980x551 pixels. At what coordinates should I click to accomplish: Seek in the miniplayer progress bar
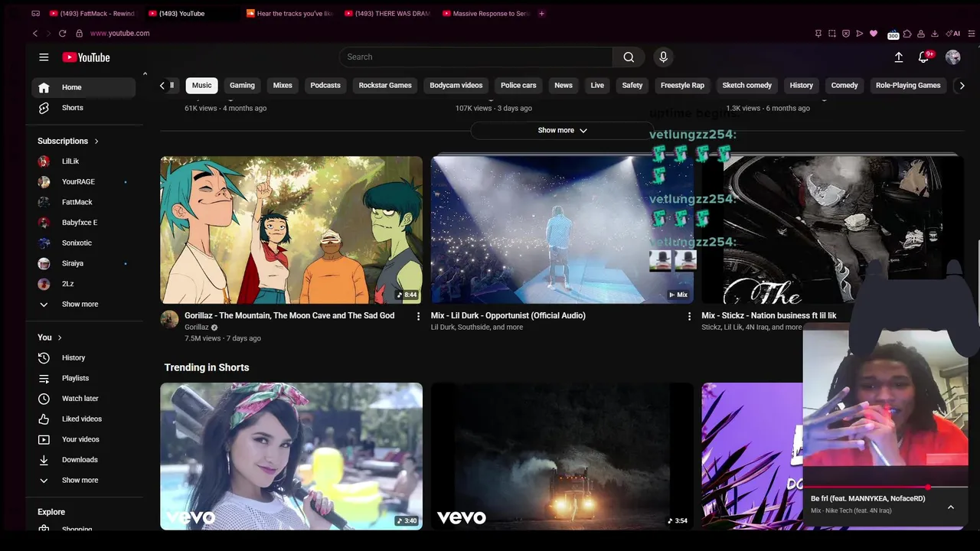click(885, 487)
